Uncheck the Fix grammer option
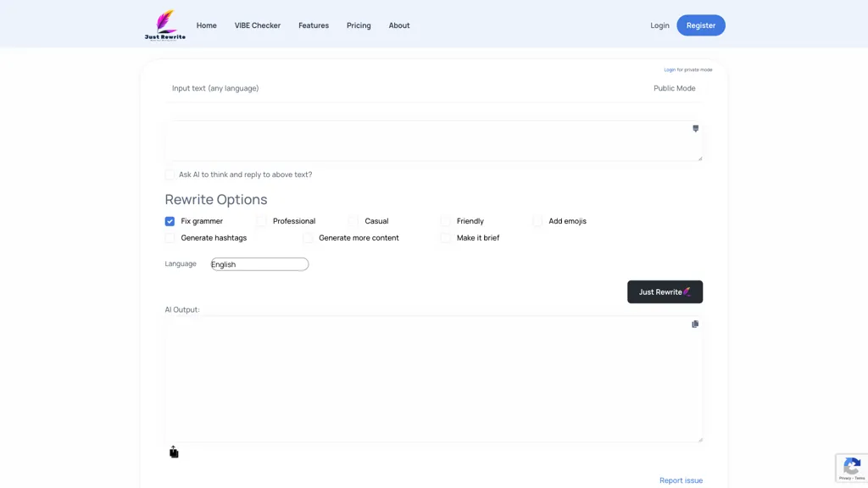868x488 pixels. pos(170,221)
